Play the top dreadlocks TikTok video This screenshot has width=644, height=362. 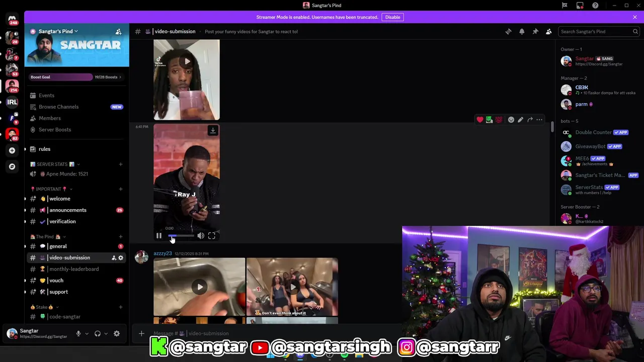click(x=187, y=61)
